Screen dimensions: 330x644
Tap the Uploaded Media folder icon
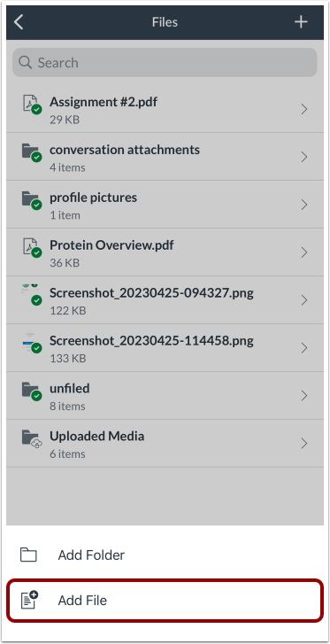[31, 438]
